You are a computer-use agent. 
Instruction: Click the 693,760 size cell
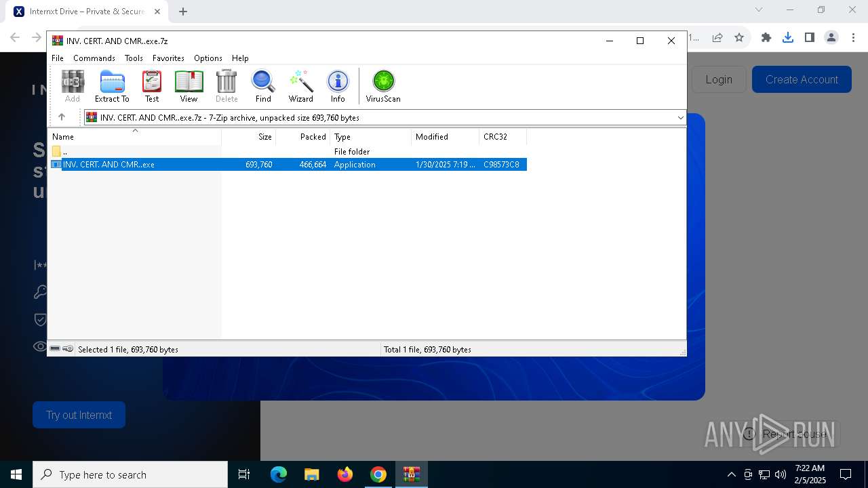pyautogui.click(x=259, y=165)
